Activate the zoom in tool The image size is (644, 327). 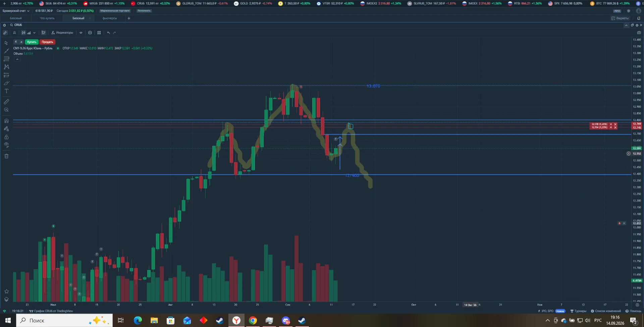[6, 110]
